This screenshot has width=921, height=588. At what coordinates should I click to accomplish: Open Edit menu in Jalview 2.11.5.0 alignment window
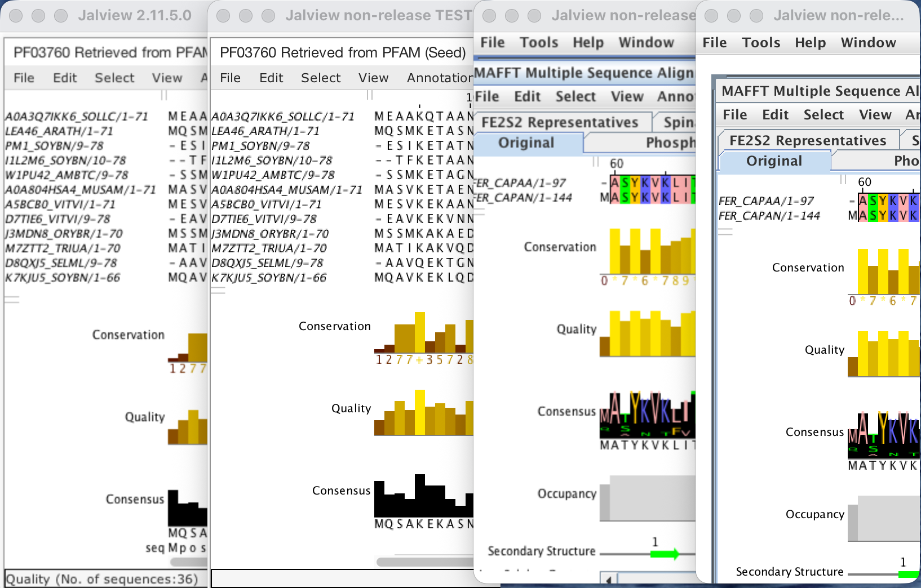(65, 78)
